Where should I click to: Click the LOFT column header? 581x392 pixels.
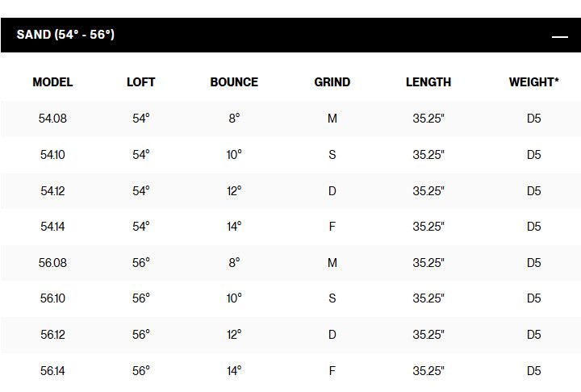click(141, 82)
